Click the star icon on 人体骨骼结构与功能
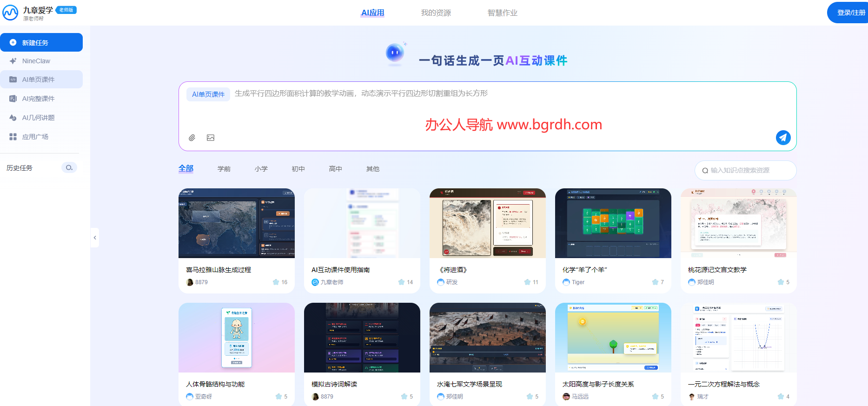The height and width of the screenshot is (406, 868). tap(278, 396)
